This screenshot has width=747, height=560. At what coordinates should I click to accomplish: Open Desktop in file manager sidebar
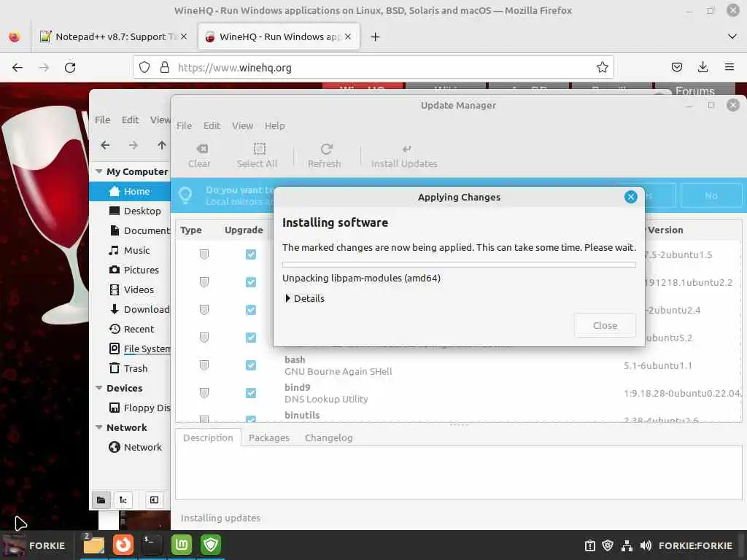pyautogui.click(x=130, y=211)
